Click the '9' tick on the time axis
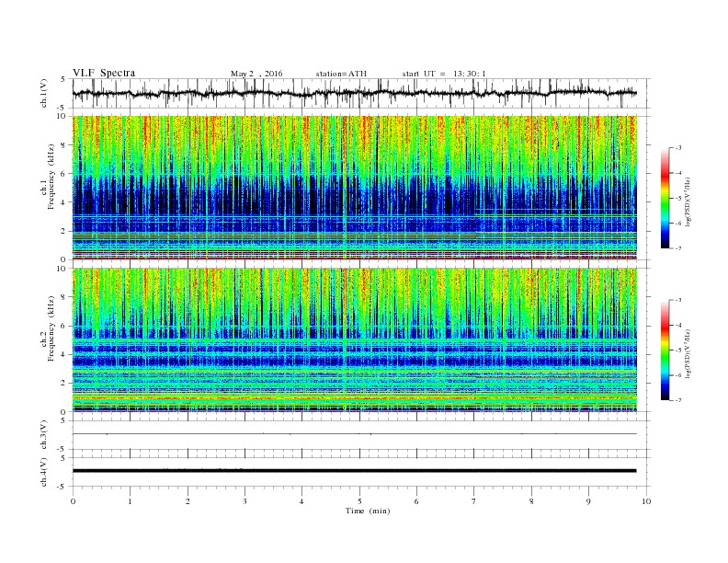 tap(588, 501)
